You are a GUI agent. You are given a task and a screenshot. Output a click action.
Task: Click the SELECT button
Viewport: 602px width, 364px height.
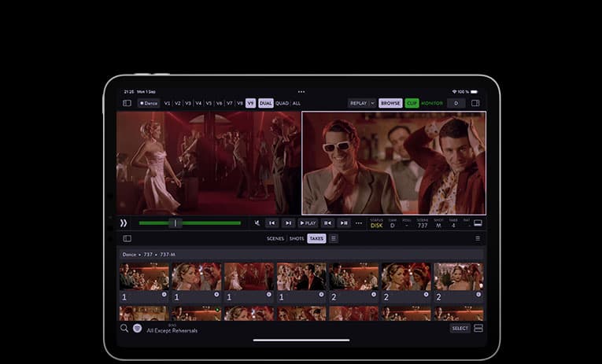click(x=460, y=328)
